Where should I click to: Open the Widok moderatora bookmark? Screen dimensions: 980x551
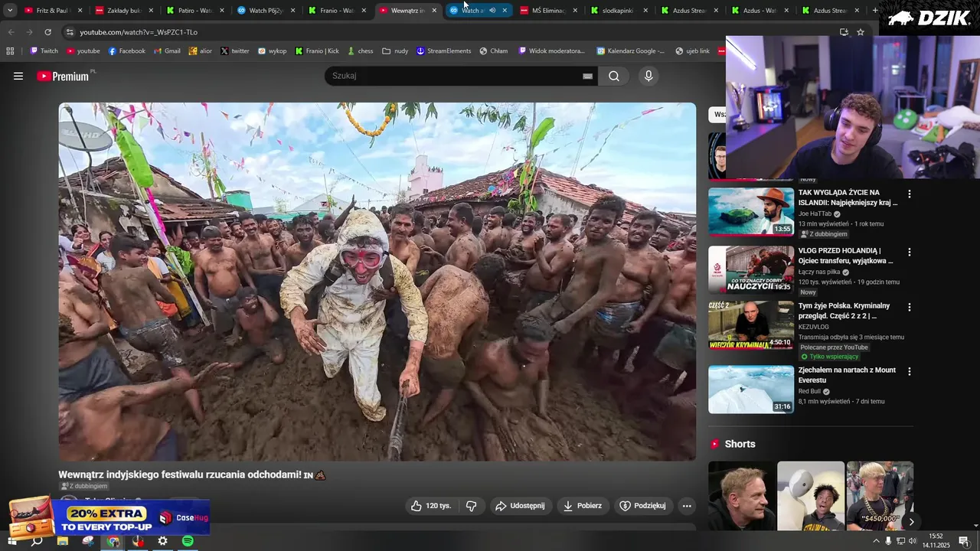point(552,51)
